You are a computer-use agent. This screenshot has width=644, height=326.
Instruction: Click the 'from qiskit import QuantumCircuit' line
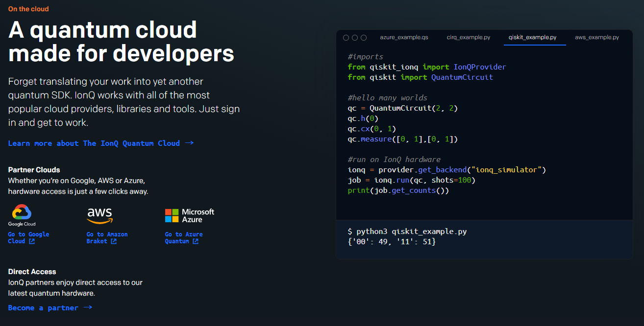(421, 77)
